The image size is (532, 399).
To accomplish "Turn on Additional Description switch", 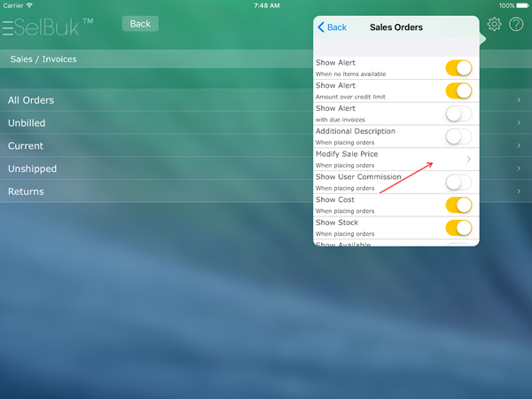I will tap(458, 137).
